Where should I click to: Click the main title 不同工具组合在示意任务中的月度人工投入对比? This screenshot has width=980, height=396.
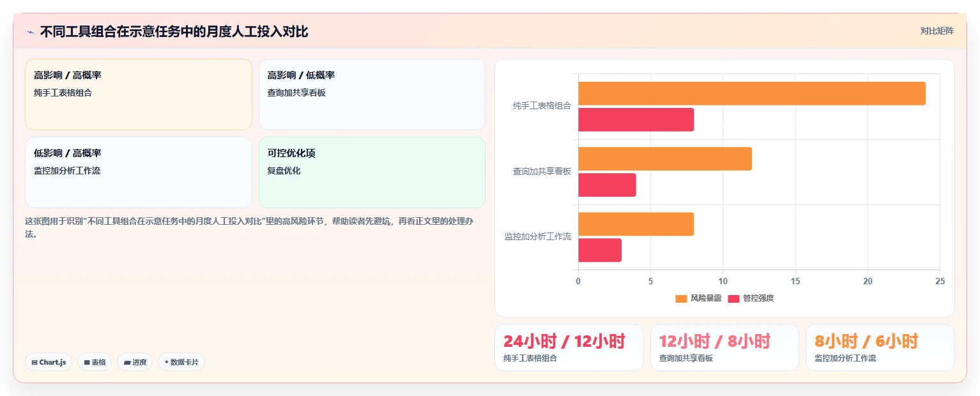[x=174, y=32]
